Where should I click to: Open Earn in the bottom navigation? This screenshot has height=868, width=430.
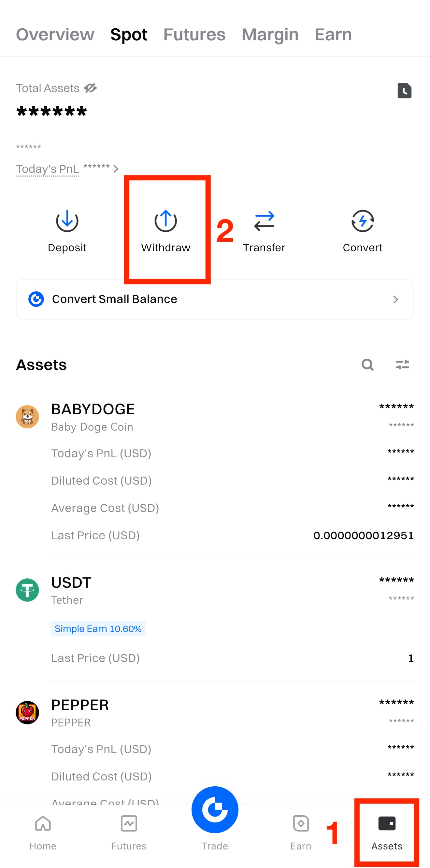point(300,832)
